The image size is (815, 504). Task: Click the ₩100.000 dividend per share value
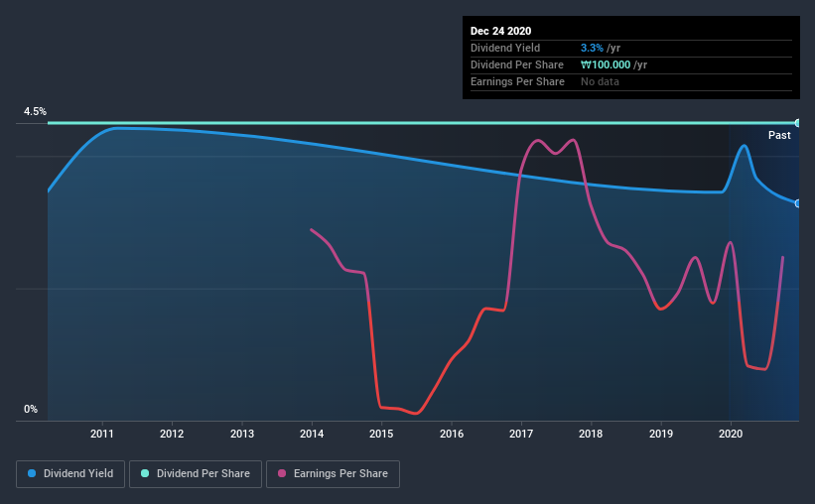[606, 64]
